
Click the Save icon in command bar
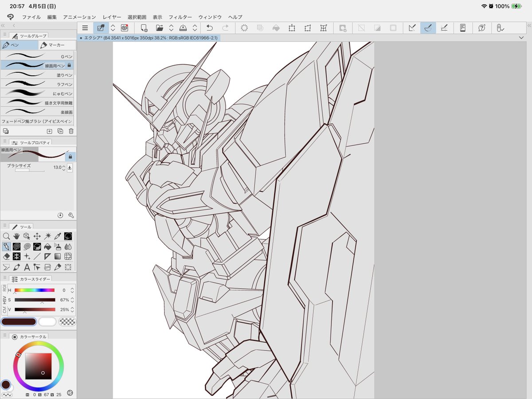coord(183,28)
